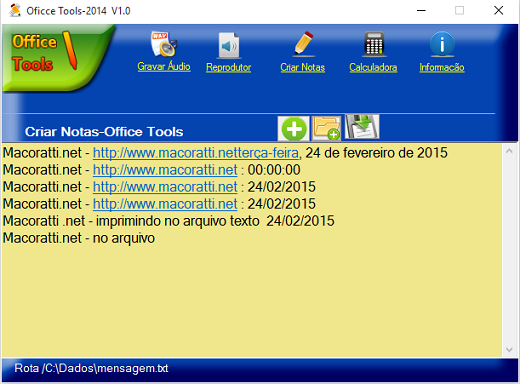The height and width of the screenshot is (384, 520).
Task: Follow the Gravar Áudio link
Action: (x=164, y=67)
